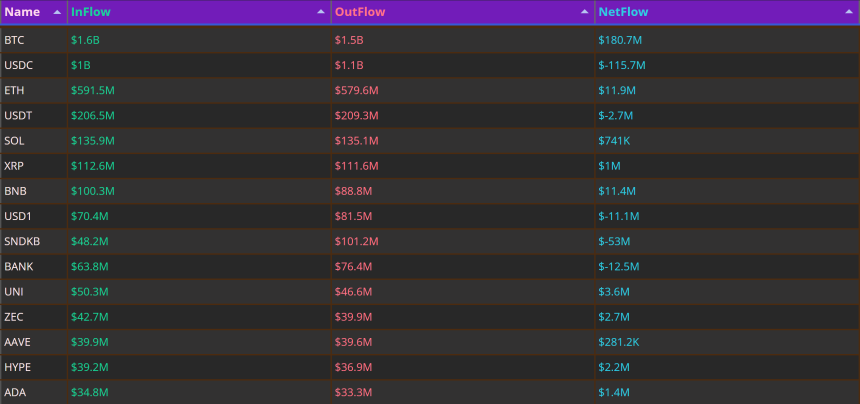Select the SOL row name
Viewport: 860px width, 404px height.
[14, 141]
